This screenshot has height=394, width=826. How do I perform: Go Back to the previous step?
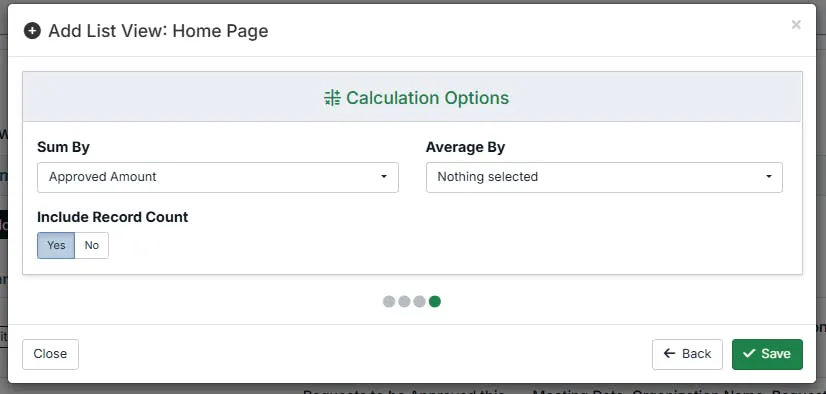687,354
